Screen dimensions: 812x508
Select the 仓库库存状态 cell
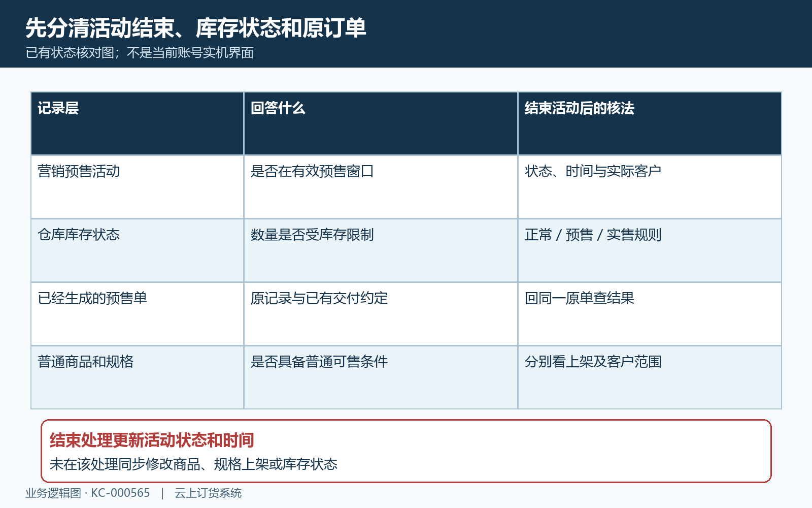(x=138, y=250)
